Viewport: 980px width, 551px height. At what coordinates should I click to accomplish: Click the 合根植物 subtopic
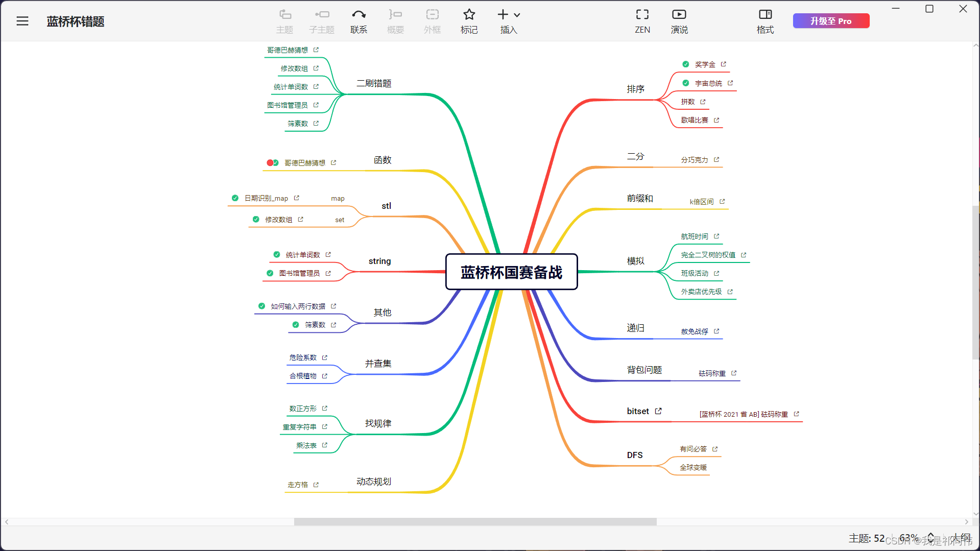point(303,376)
